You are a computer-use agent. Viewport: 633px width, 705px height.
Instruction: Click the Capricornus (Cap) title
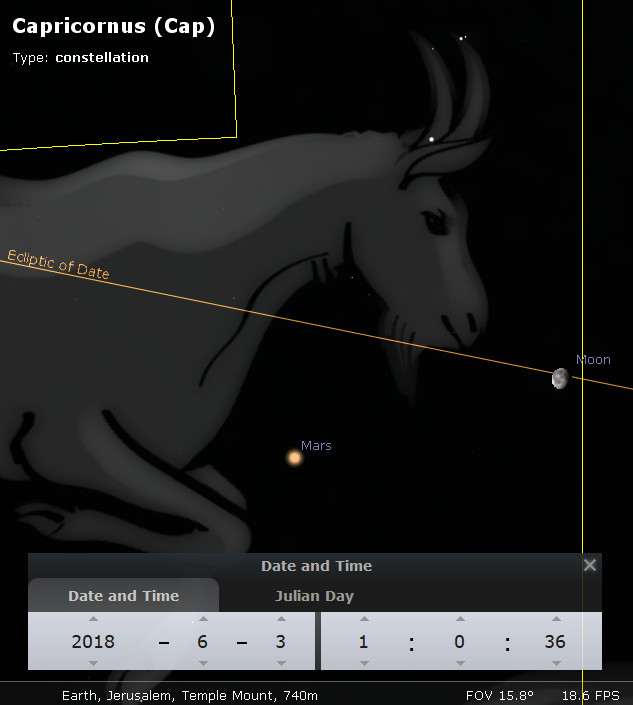(x=114, y=26)
